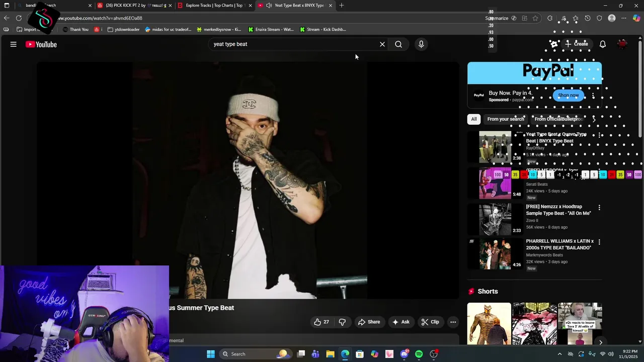The width and height of the screenshot is (644, 362).
Task: Like the video with thumbs up
Action: 322,322
